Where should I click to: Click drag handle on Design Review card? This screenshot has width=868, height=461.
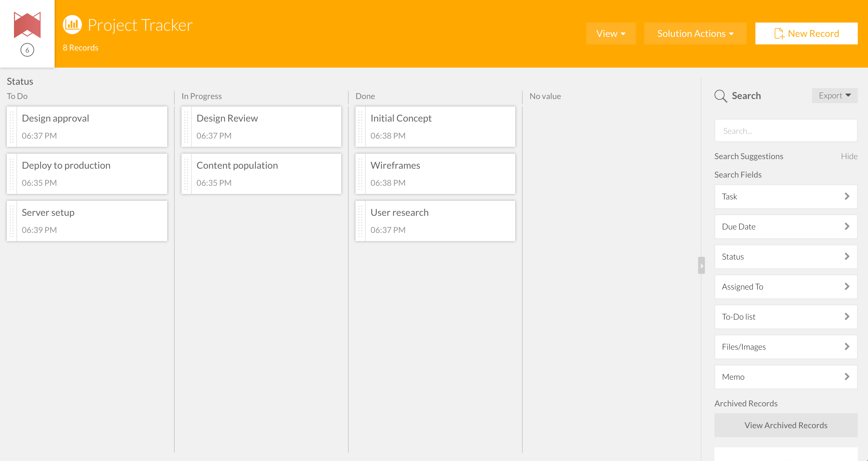coord(186,127)
